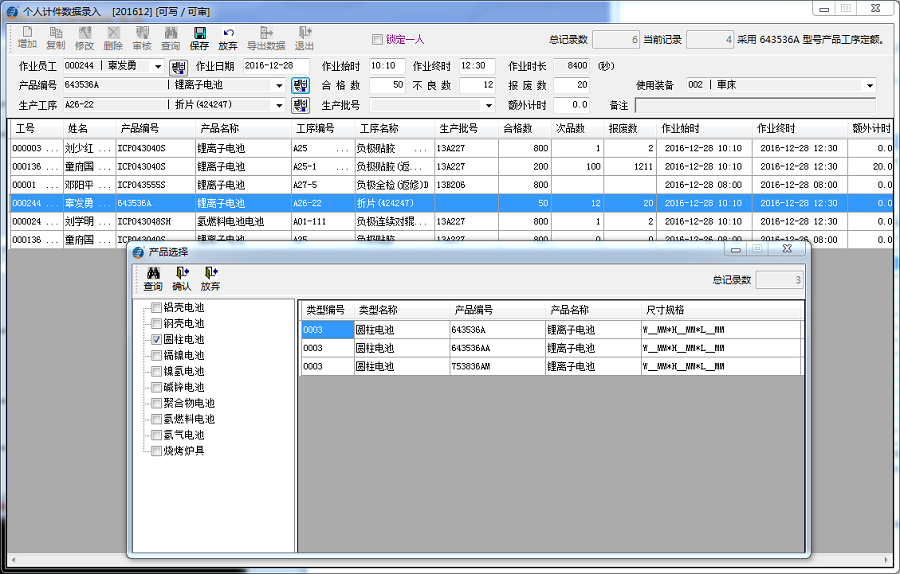Viewport: 900px width, 574px height.
Task: Click the 退出 exit icon
Action: click(x=304, y=39)
